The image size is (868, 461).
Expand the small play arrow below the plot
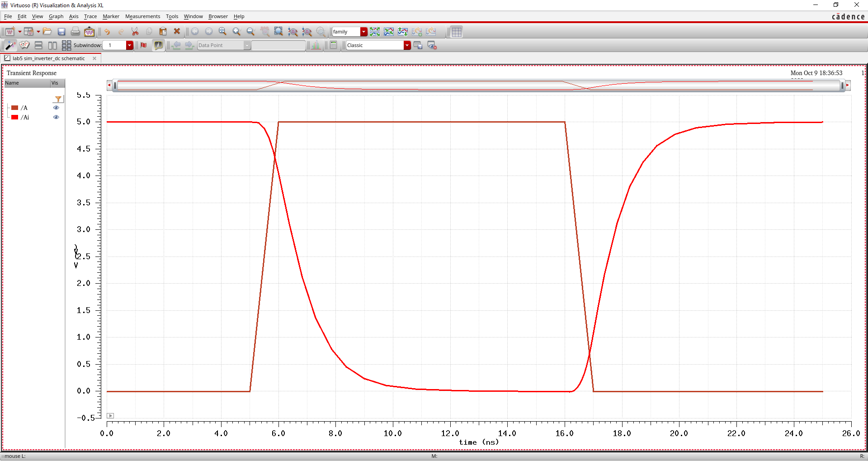click(x=110, y=415)
